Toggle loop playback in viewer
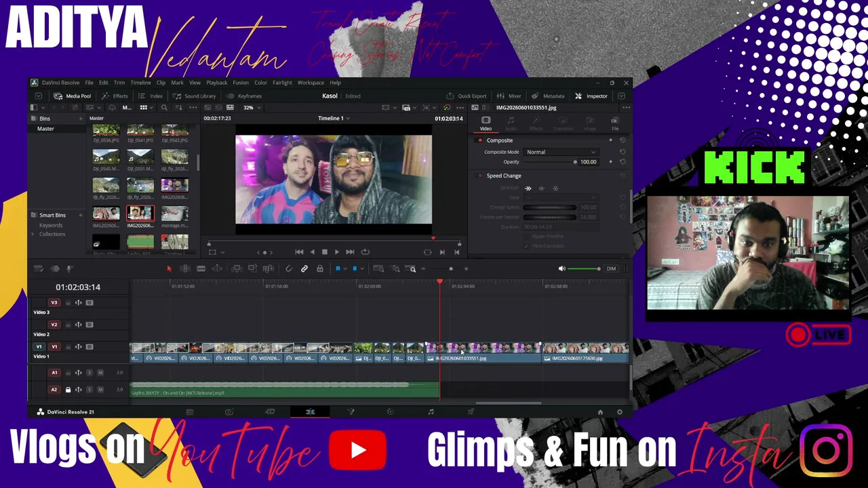 365,252
